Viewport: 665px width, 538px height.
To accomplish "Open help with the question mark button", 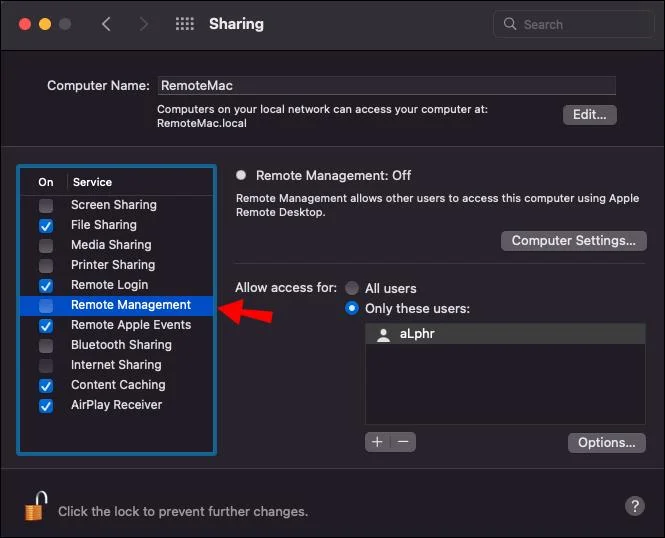I will tap(633, 506).
